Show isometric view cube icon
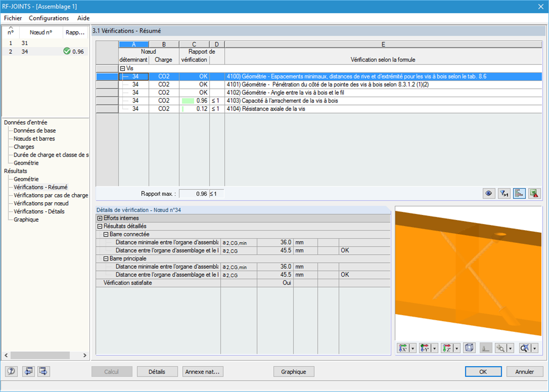The image size is (549, 392). pyautogui.click(x=469, y=348)
